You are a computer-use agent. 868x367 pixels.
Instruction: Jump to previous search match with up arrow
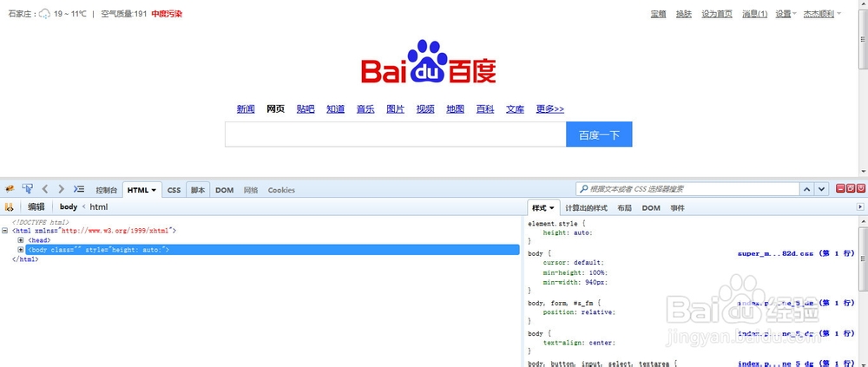tap(807, 189)
